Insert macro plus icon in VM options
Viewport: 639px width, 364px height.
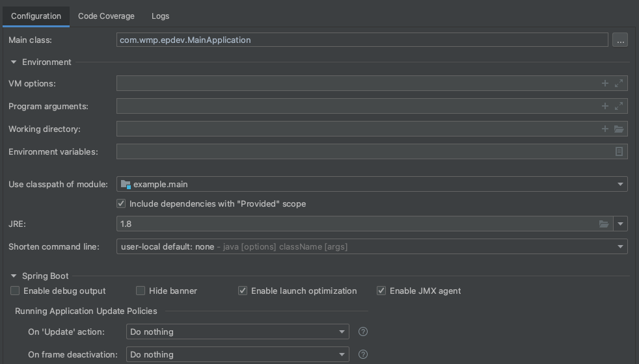(x=605, y=83)
